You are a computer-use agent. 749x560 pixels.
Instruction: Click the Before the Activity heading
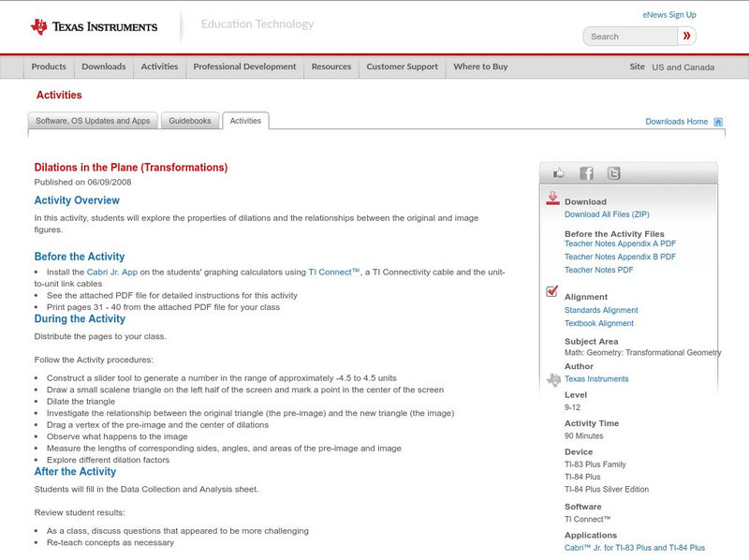point(80,257)
